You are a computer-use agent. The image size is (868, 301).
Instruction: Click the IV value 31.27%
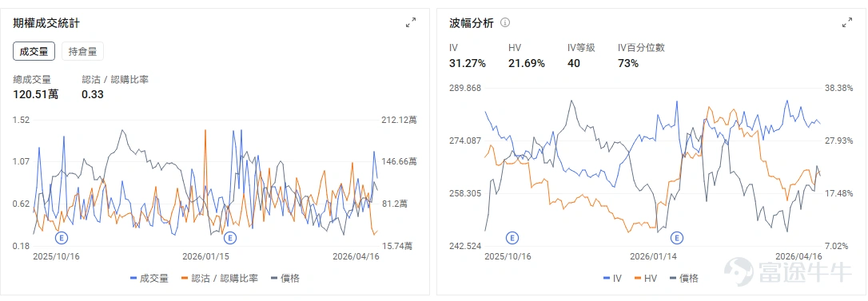[x=468, y=63]
